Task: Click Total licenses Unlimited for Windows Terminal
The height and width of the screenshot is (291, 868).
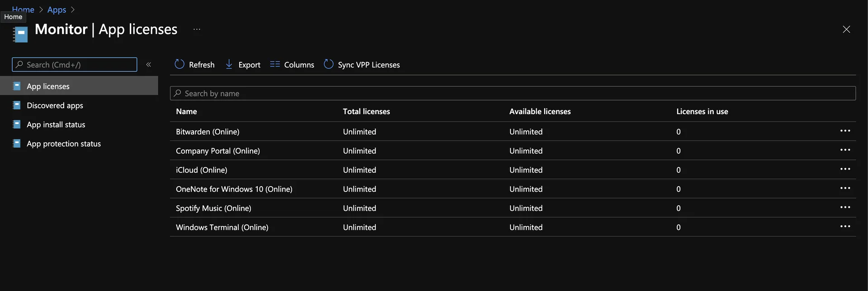Action: (x=359, y=227)
